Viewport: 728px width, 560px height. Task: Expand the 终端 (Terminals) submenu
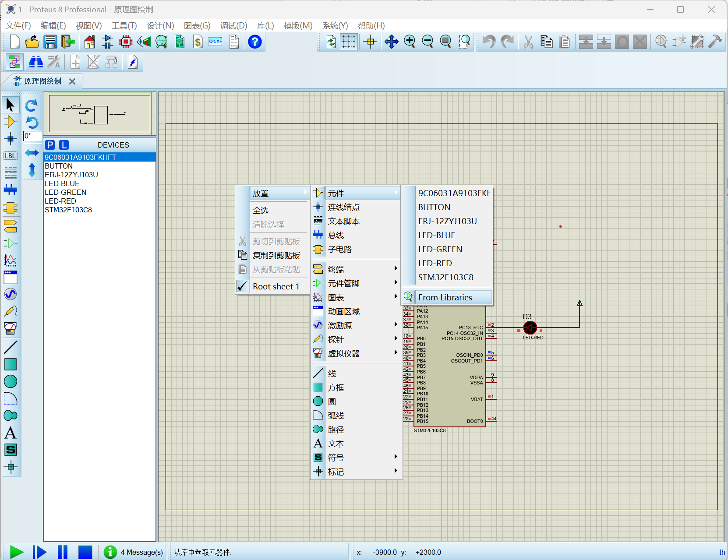[x=356, y=269]
